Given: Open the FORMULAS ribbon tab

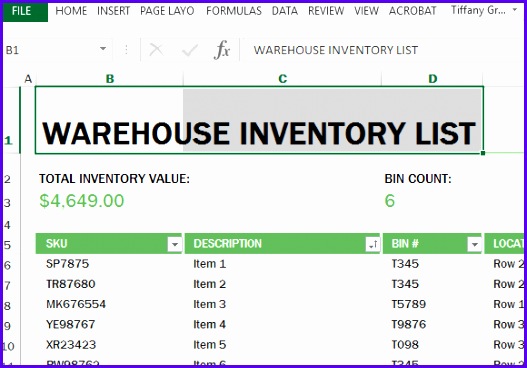Looking at the screenshot, I should pos(234,11).
